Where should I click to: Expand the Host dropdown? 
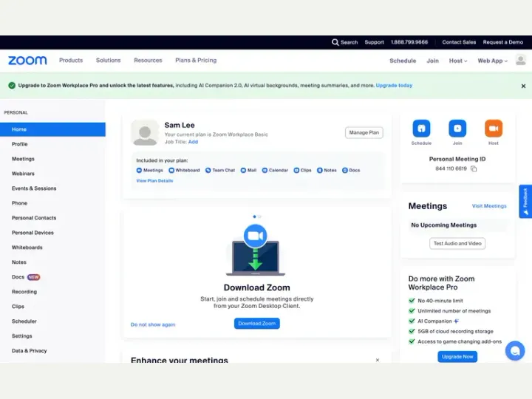[x=458, y=61]
